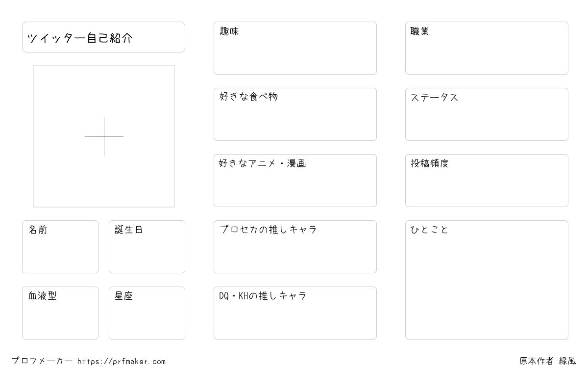Click the plus icon in image placeholder
Screen dimensions: 588x368
click(x=104, y=136)
